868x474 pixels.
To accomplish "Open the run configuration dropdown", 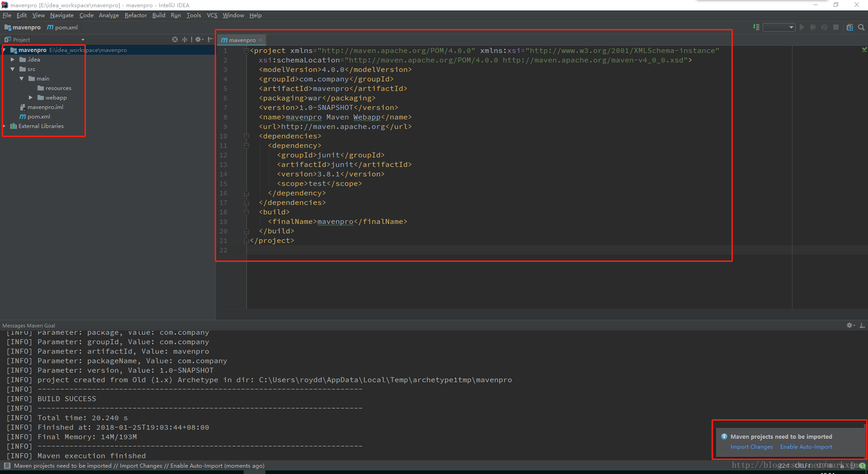I will pos(778,27).
